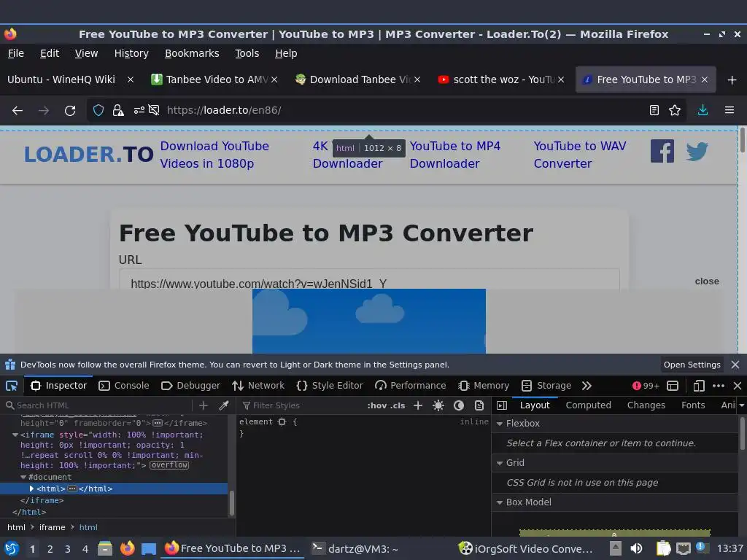Screen dimensions: 747x560
Task: Switch to Fonts sidebar tab
Action: click(693, 405)
